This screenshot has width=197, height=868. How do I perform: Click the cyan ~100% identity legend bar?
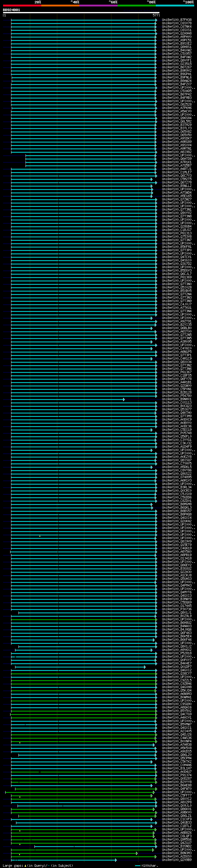tap(175, 6)
